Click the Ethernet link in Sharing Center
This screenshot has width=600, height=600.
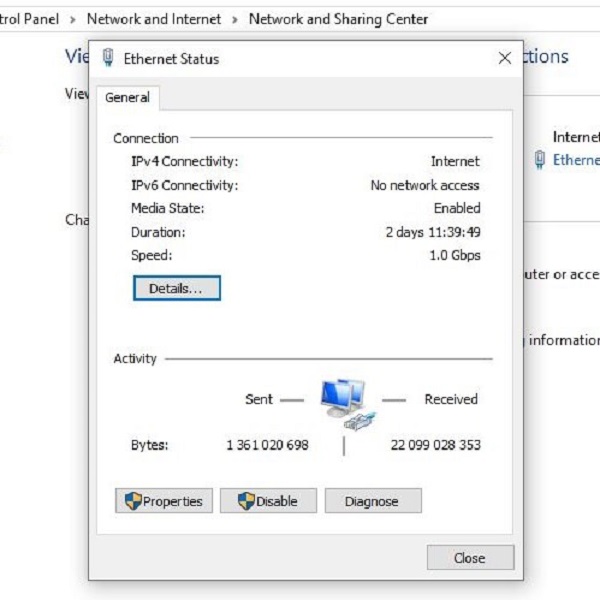(576, 160)
